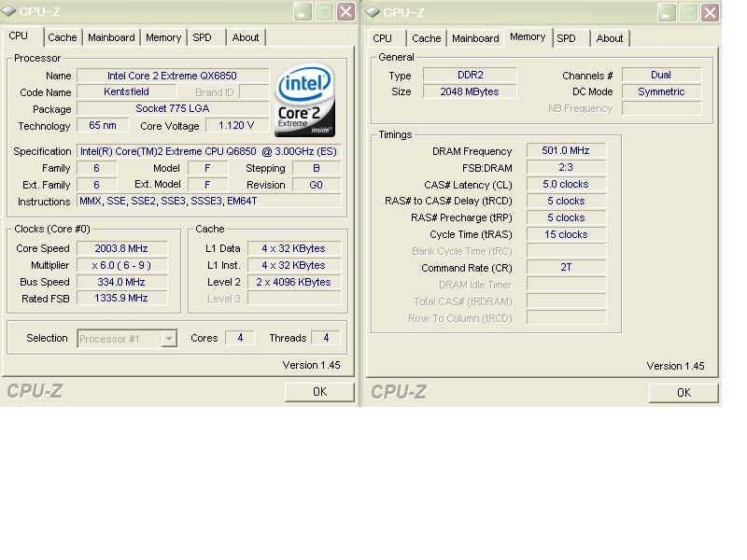Image resolution: width=747 pixels, height=560 pixels.
Task: Close the left CPU-Z window
Action: tap(346, 12)
